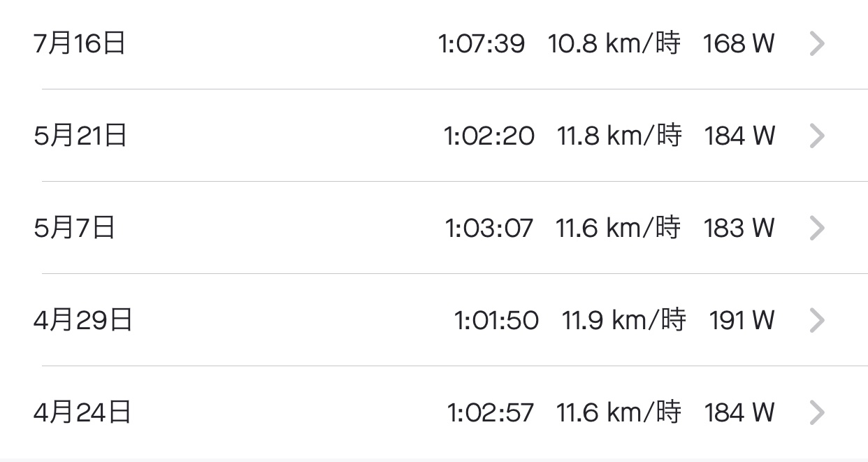Select the 1:03:07 duration entry

click(489, 228)
